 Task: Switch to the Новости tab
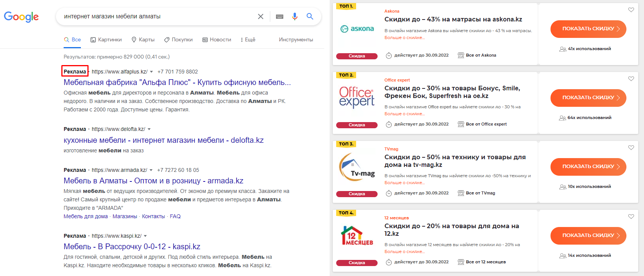(217, 40)
